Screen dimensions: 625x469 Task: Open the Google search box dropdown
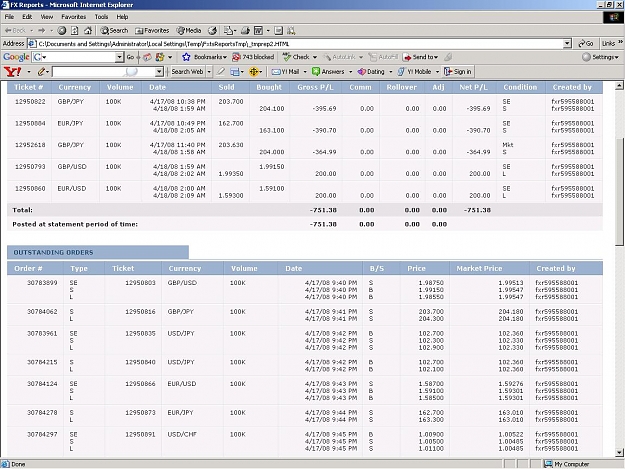coord(119,57)
